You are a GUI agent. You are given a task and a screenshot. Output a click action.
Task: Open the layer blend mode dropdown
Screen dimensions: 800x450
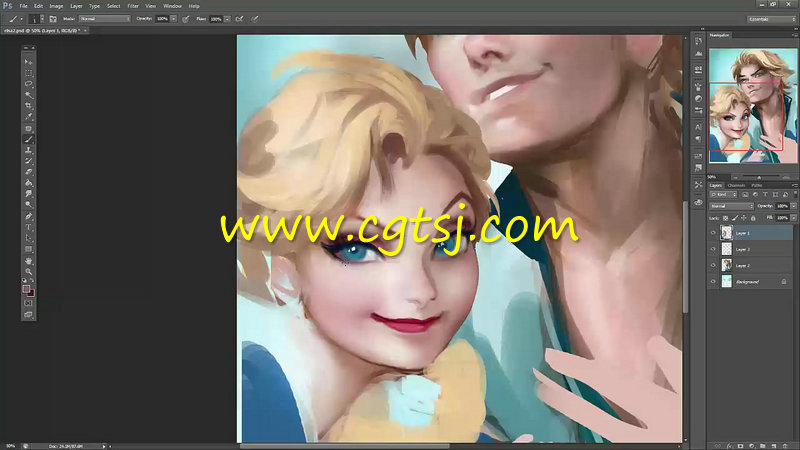tap(731, 206)
